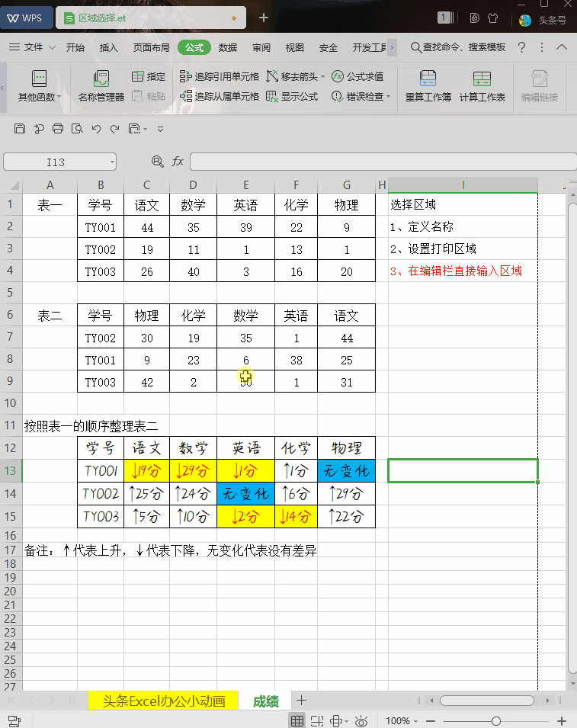Open 其他函数 (Other Functions) icon
Screen dimensions: 577x728
39,79
